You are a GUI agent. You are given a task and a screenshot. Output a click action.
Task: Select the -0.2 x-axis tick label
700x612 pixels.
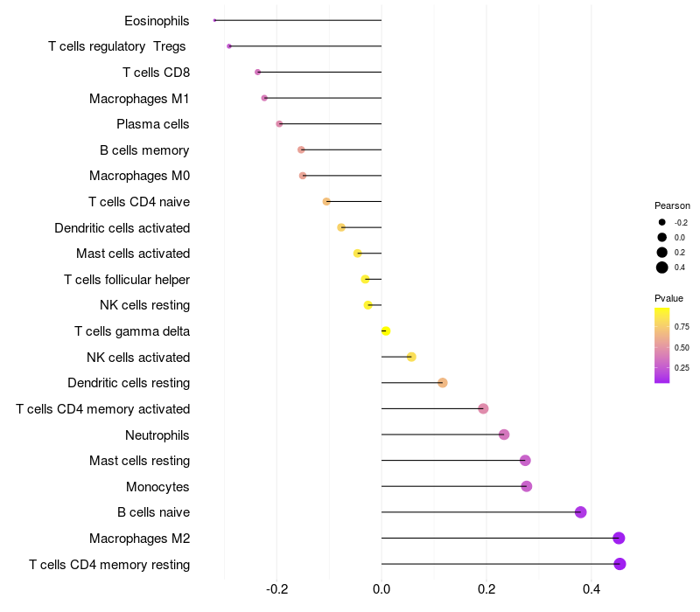click(276, 589)
